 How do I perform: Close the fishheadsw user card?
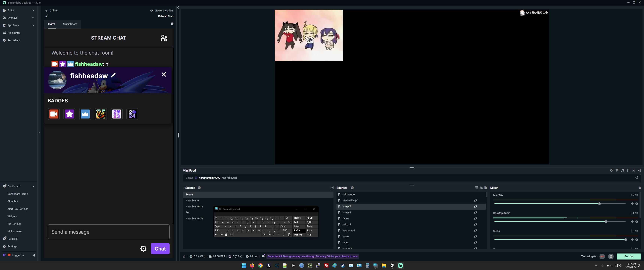(164, 74)
